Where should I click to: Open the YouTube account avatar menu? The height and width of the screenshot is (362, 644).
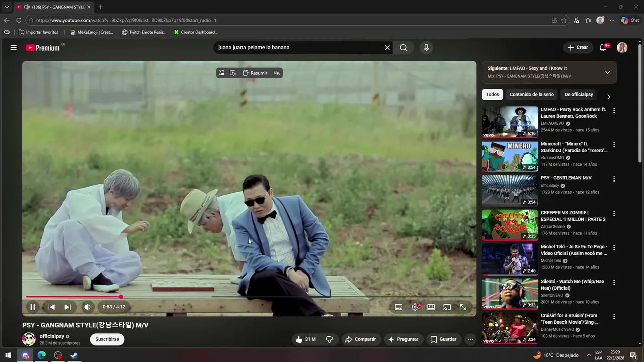(622, 47)
